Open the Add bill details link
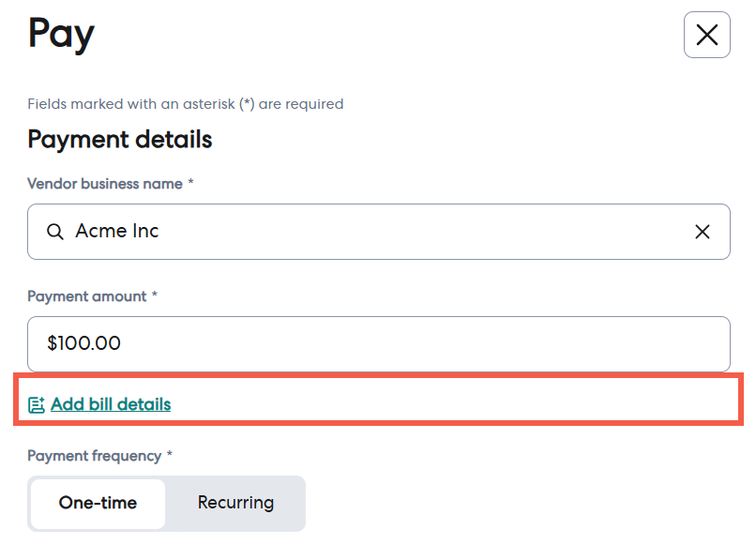This screenshot has width=756, height=560. [x=111, y=404]
